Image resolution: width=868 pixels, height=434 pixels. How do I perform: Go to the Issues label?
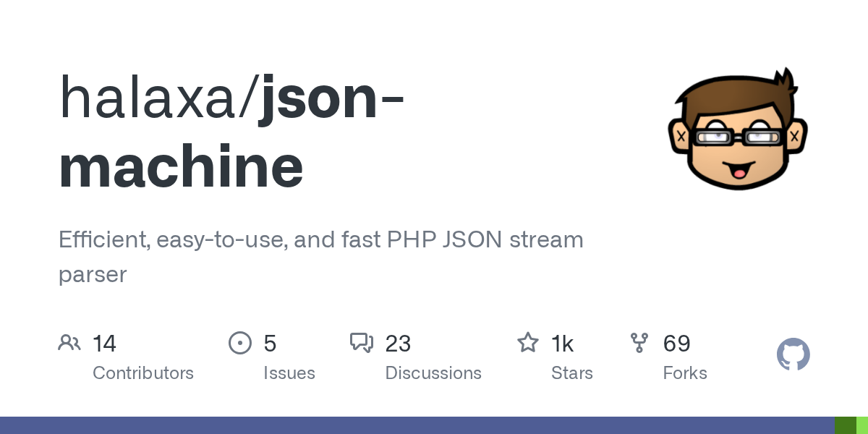[289, 373]
